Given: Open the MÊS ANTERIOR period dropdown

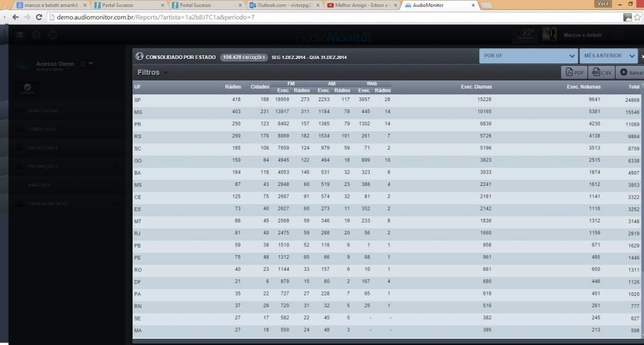Looking at the screenshot, I should (607, 56).
